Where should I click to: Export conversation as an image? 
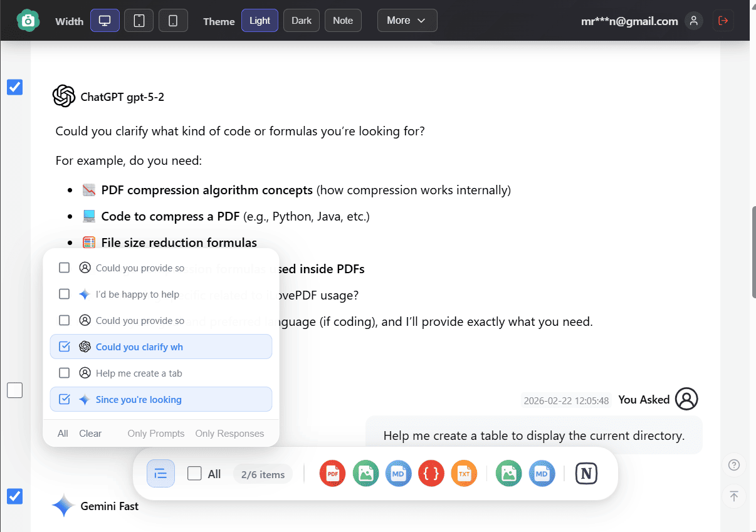365,473
